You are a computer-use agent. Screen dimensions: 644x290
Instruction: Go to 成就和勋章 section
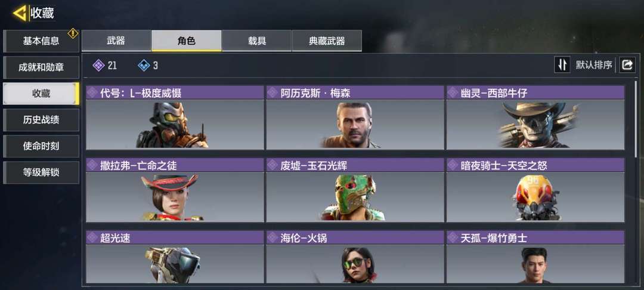pos(41,67)
